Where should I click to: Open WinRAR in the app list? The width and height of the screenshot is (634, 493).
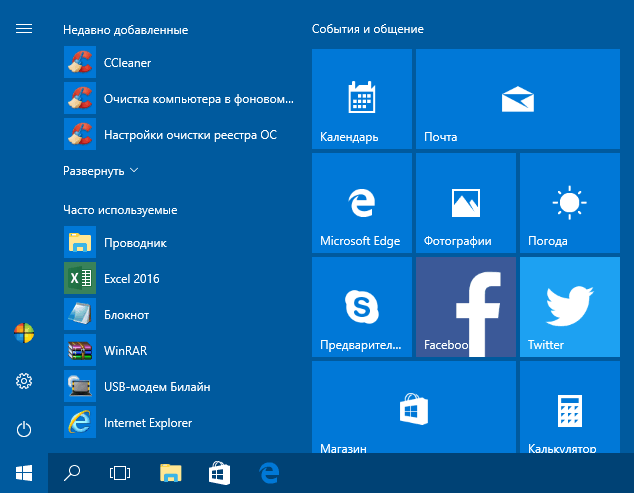click(x=125, y=351)
